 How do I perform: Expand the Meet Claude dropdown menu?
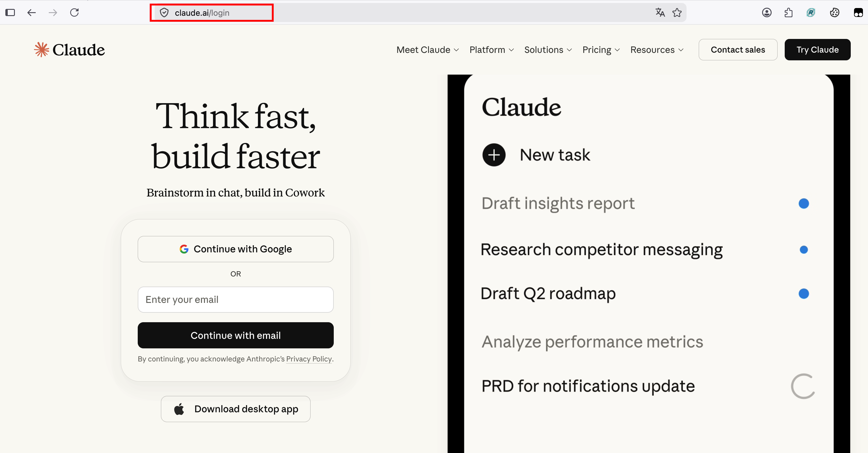[x=427, y=50]
